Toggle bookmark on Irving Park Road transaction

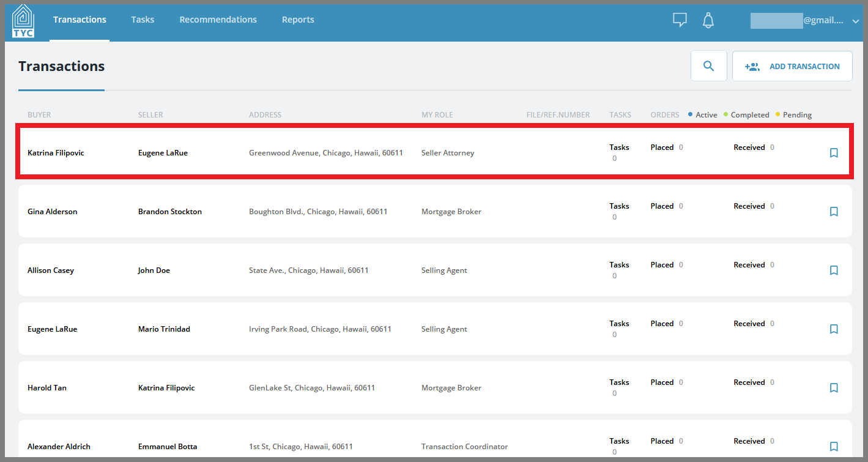click(x=834, y=329)
